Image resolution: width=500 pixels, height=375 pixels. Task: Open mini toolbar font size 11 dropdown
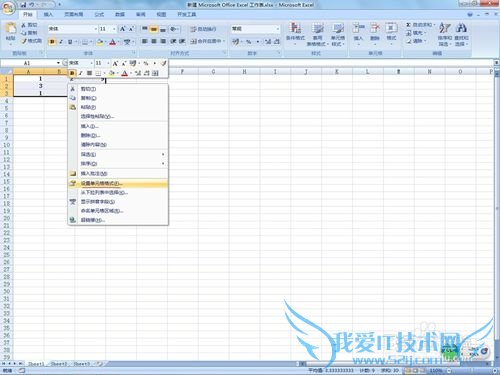108,63
